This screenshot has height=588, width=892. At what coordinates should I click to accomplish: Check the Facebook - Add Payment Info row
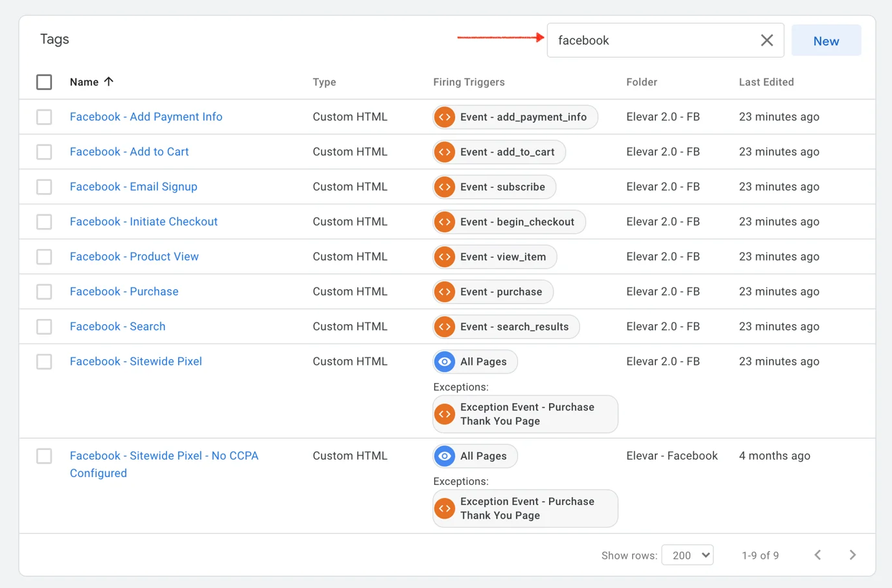(x=44, y=117)
